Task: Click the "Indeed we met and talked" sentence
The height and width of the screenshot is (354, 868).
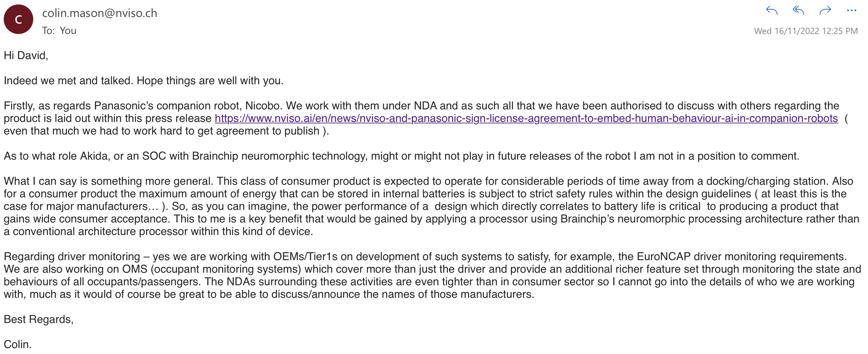Action: tap(143, 81)
